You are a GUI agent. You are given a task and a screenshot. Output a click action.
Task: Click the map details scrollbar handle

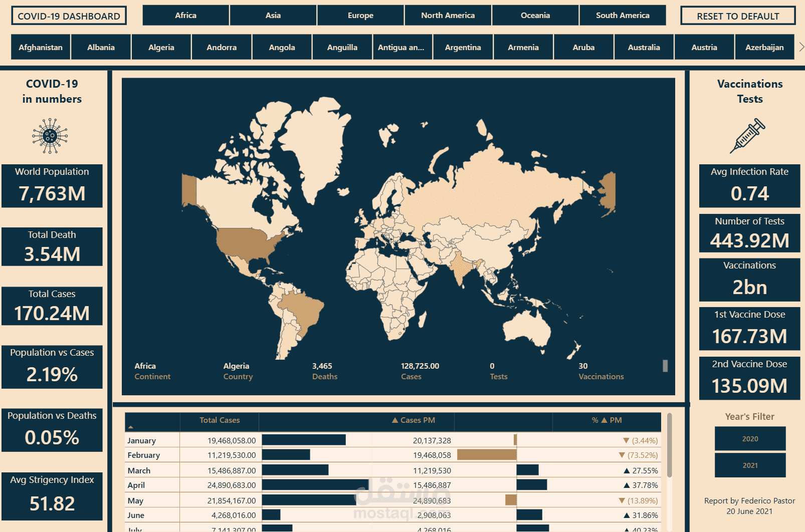click(665, 366)
